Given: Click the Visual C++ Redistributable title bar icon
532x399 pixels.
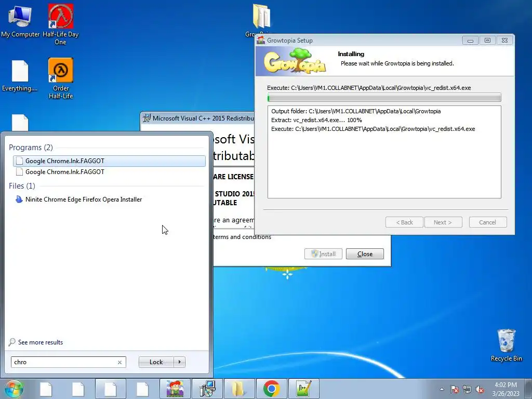Looking at the screenshot, I should tap(147, 118).
